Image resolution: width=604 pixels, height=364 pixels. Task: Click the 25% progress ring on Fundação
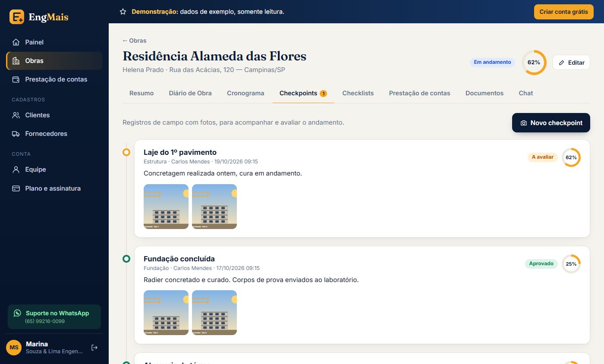point(571,264)
